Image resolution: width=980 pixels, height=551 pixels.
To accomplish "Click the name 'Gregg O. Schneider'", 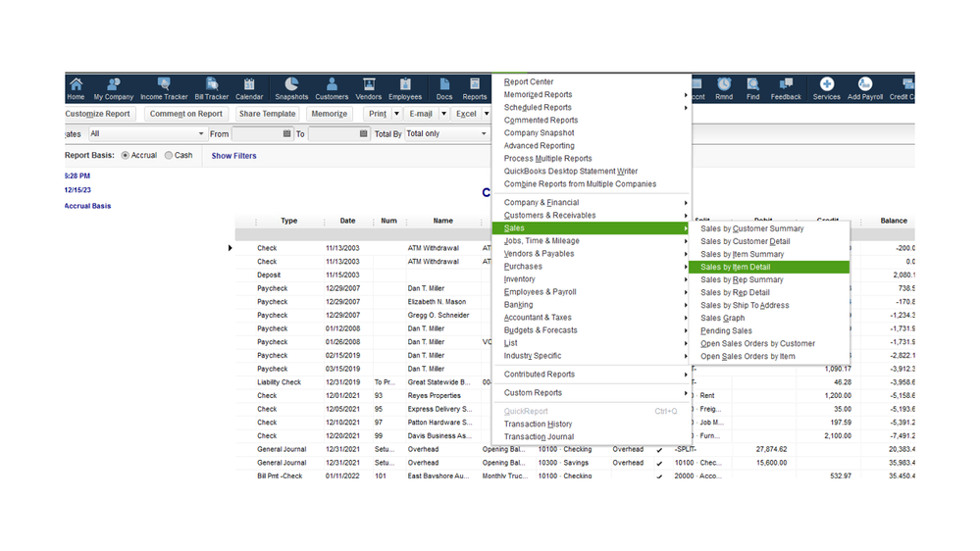I will coord(438,315).
